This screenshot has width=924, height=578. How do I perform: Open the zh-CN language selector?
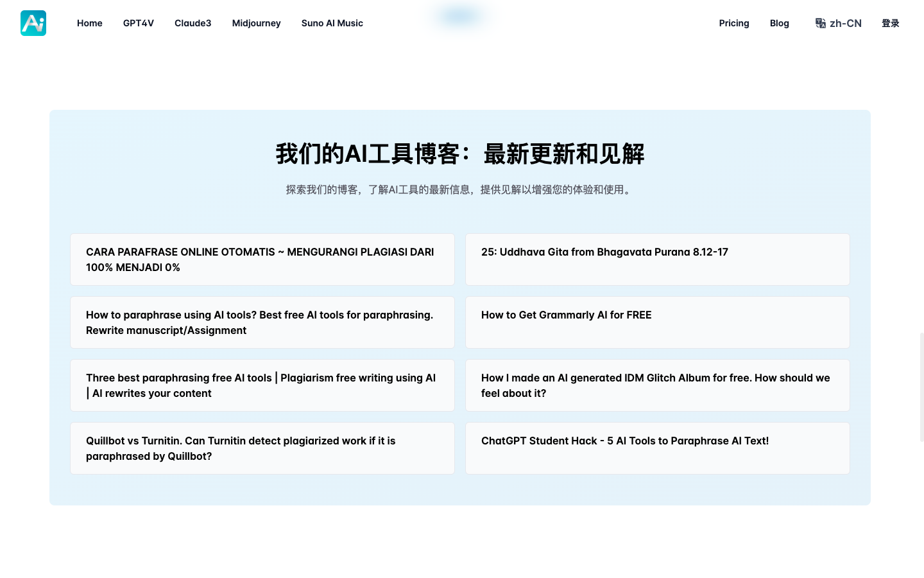[x=839, y=23]
